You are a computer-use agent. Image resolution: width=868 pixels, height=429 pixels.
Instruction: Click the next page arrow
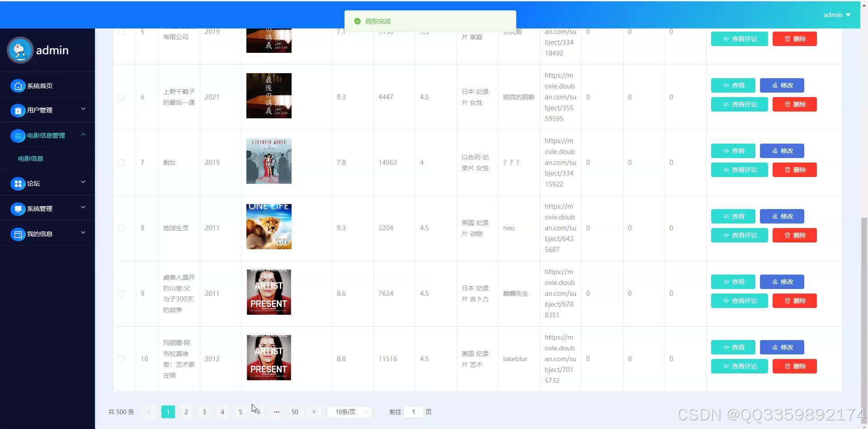[314, 412]
